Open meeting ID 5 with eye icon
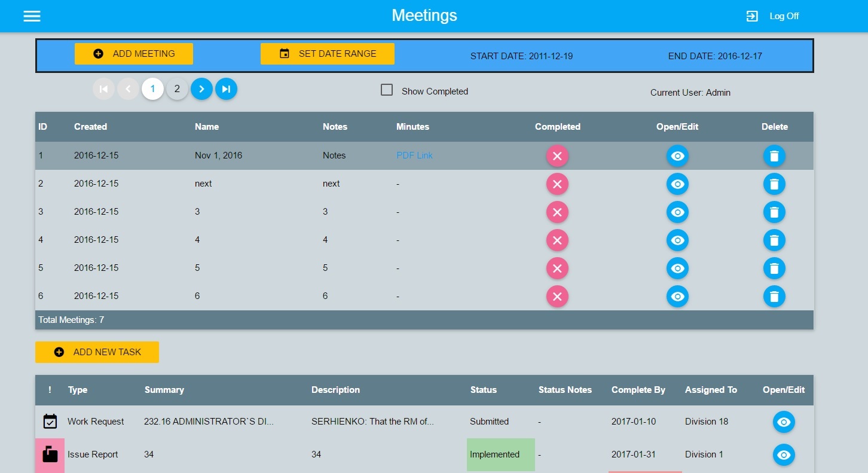 coord(677,268)
